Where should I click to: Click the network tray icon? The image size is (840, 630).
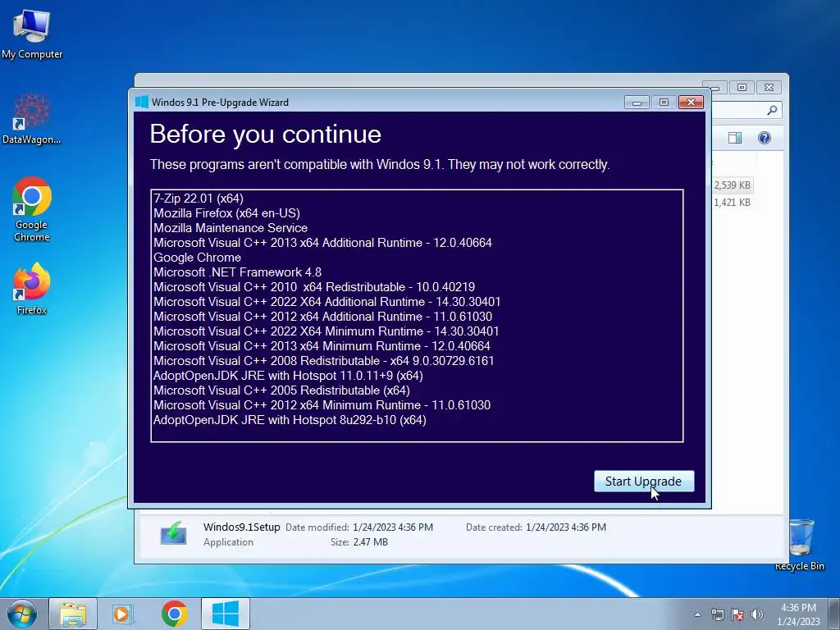click(717, 614)
